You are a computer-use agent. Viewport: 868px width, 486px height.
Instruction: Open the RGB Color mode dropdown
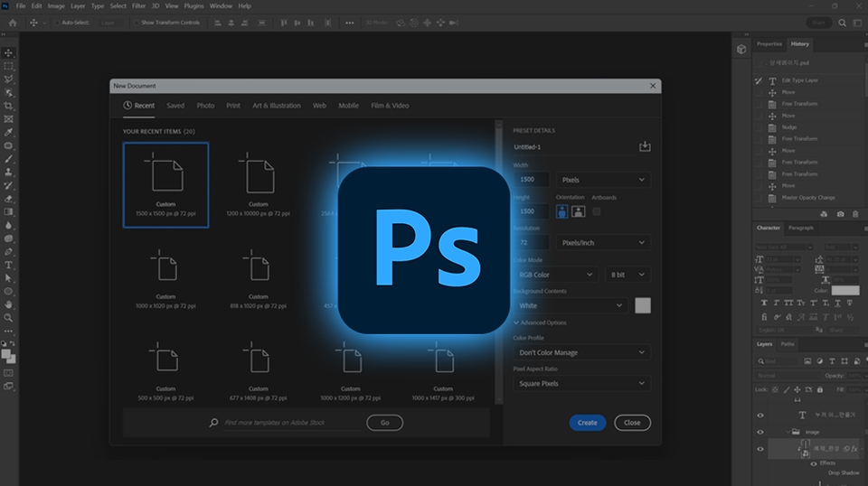(x=555, y=275)
